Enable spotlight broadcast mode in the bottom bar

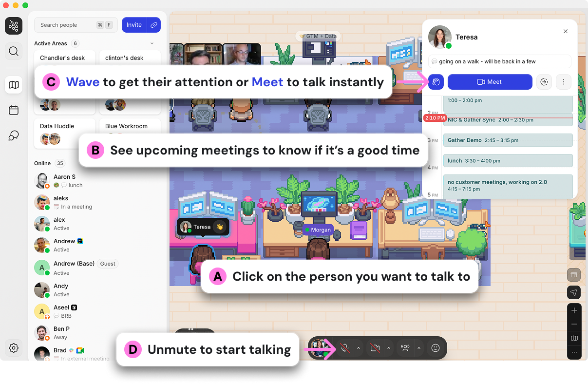point(405,348)
